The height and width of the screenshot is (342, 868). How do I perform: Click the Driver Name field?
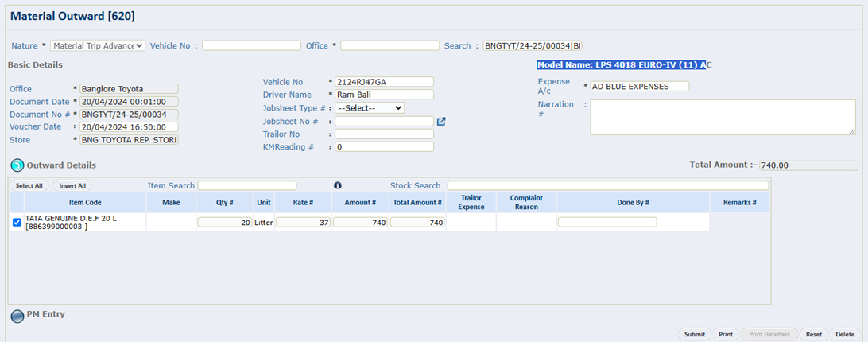click(x=384, y=95)
